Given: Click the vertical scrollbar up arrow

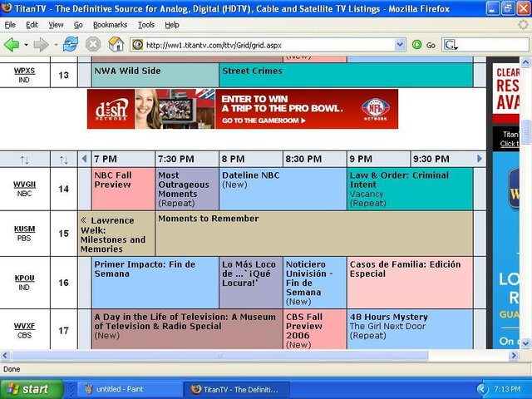Looking at the screenshot, I should (525, 62).
